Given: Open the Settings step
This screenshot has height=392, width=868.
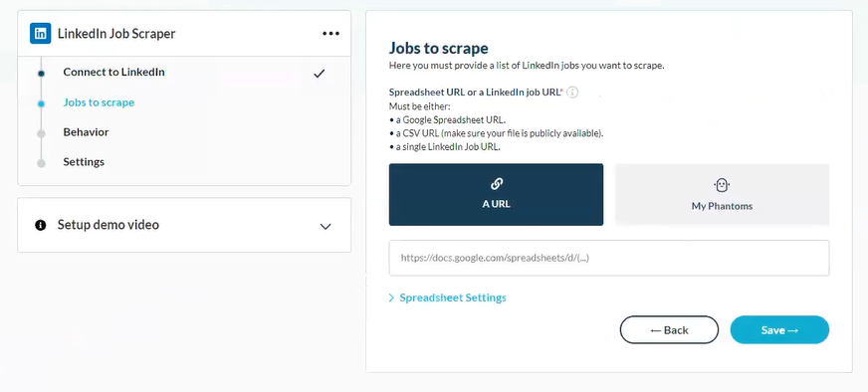Looking at the screenshot, I should (84, 161).
